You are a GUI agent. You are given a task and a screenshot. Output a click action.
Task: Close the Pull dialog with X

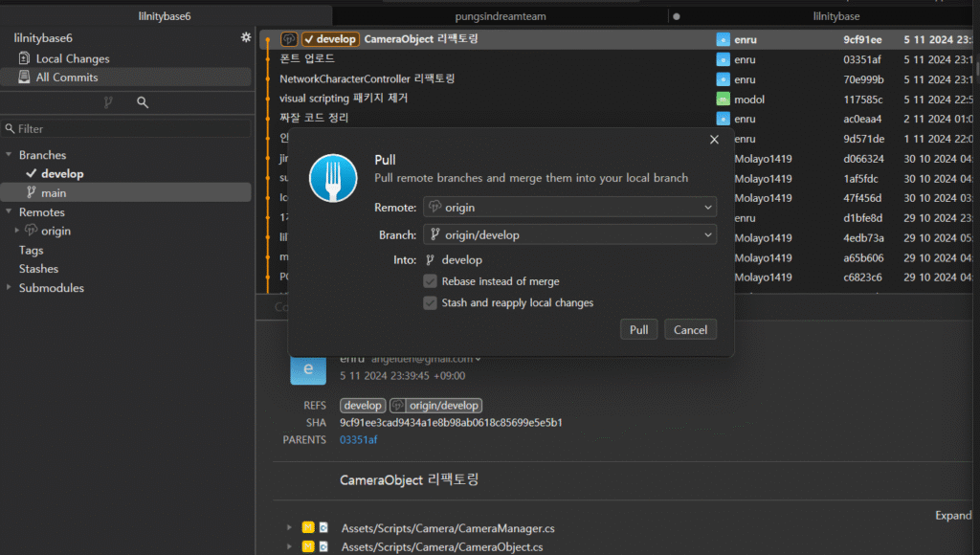pos(714,140)
